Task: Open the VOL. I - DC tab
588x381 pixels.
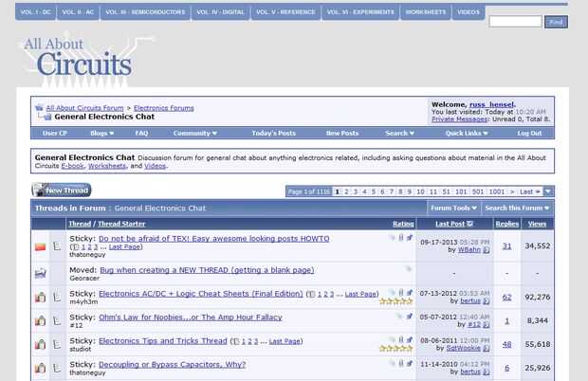Action: tap(36, 12)
